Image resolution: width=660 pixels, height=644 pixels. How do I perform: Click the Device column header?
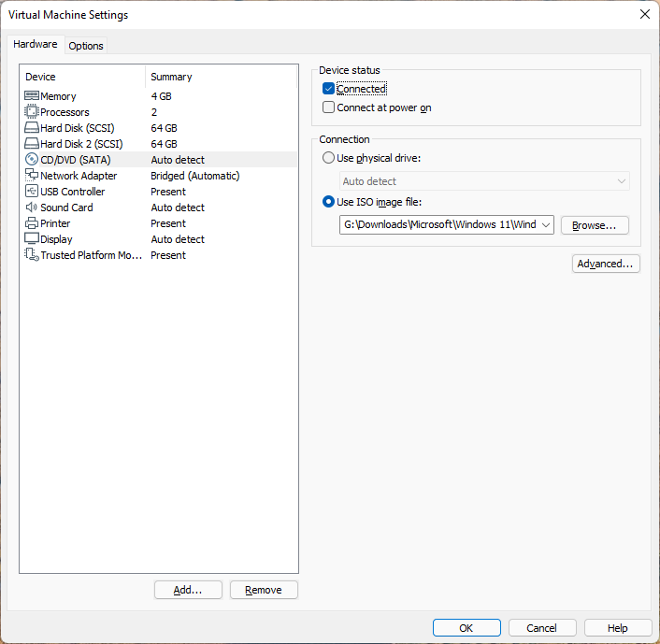click(x=40, y=77)
